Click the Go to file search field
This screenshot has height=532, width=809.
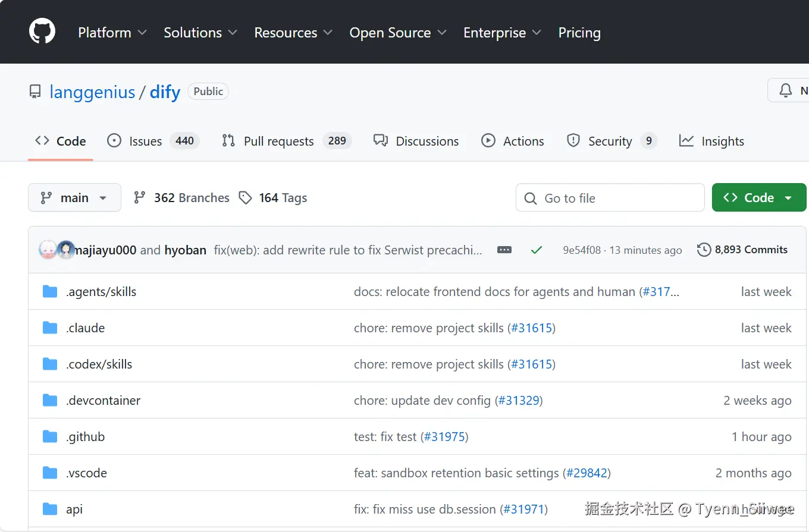click(610, 197)
